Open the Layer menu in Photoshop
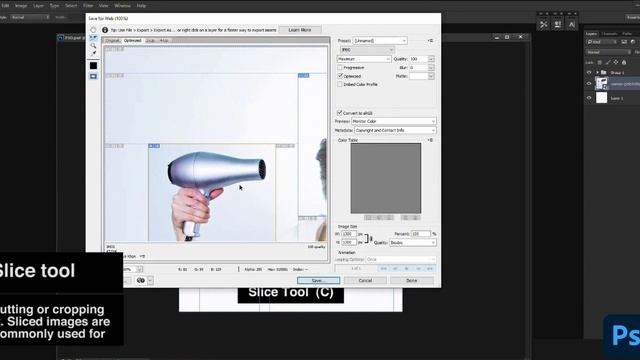 pos(38,6)
